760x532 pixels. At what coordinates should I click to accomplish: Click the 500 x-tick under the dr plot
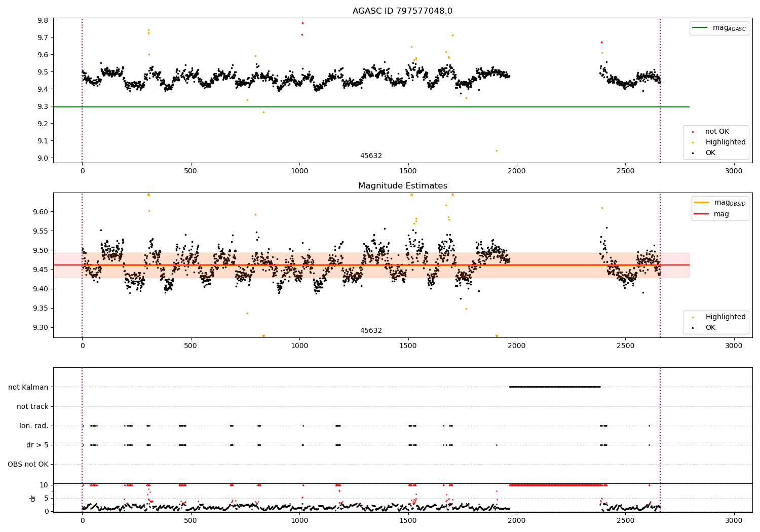pos(191,520)
